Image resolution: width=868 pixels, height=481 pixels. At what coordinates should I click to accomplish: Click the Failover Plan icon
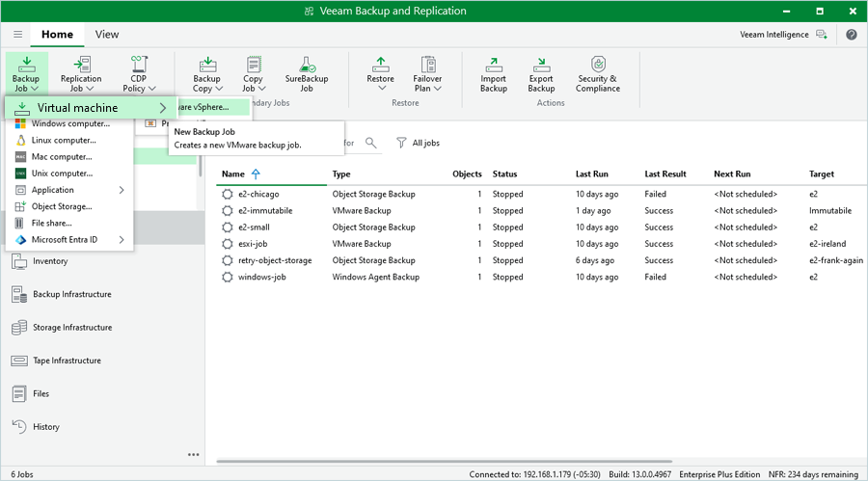coord(428,73)
